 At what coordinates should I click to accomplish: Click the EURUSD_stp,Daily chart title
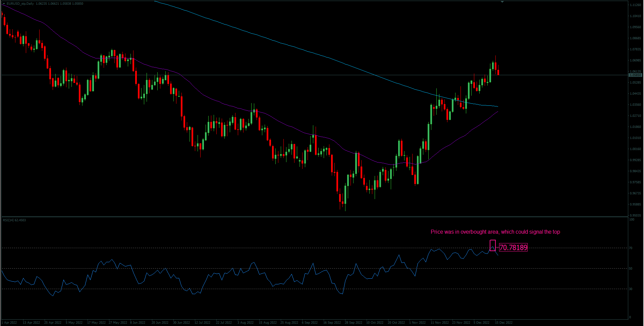[x=20, y=4]
